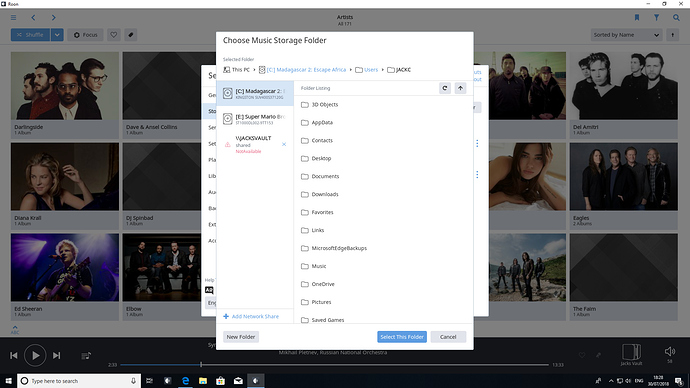Image resolution: width=690 pixels, height=388 pixels.
Task: Select the [C:] Madagascar 2 drive
Action: coord(255,93)
